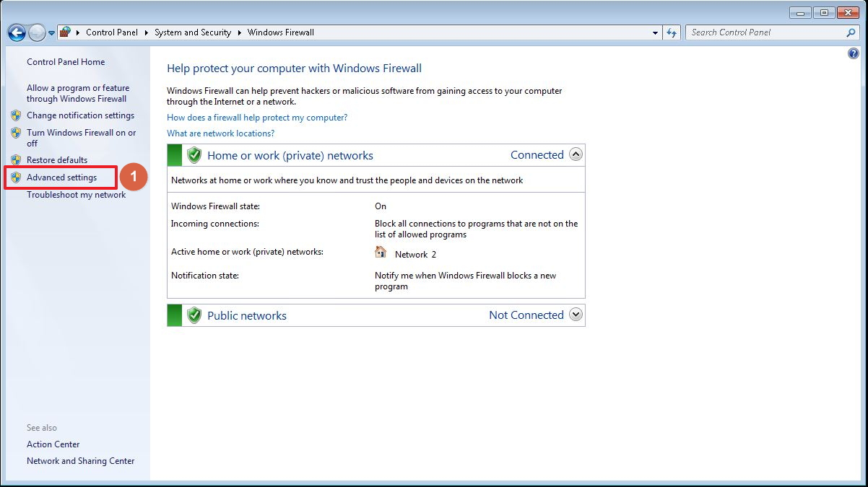Click Incoming connections label

pyautogui.click(x=215, y=224)
